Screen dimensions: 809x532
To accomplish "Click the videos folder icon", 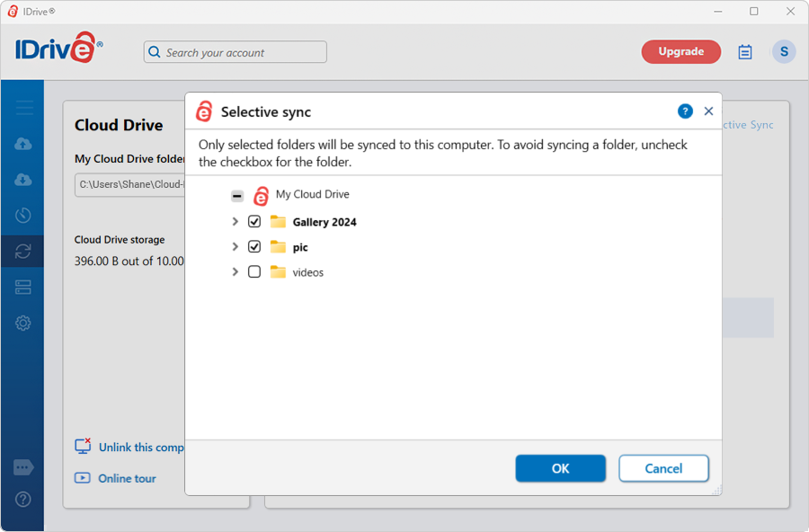I will click(x=278, y=272).
